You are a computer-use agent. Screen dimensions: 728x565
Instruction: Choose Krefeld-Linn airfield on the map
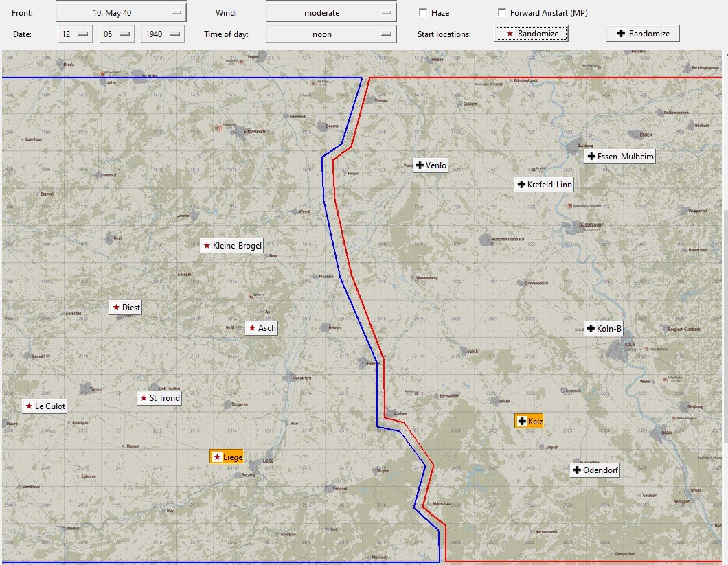tap(545, 184)
